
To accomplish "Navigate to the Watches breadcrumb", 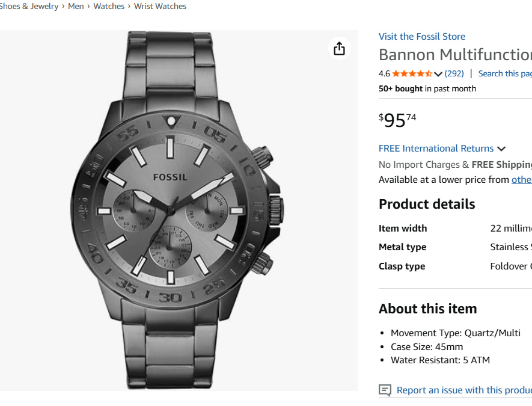I will pos(109,6).
